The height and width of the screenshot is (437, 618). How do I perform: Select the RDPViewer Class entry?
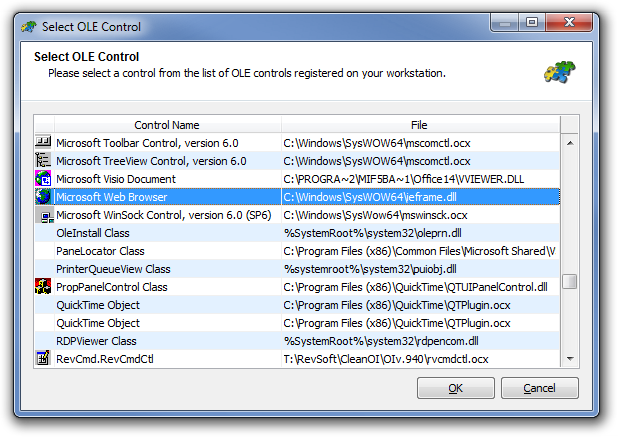point(96,341)
